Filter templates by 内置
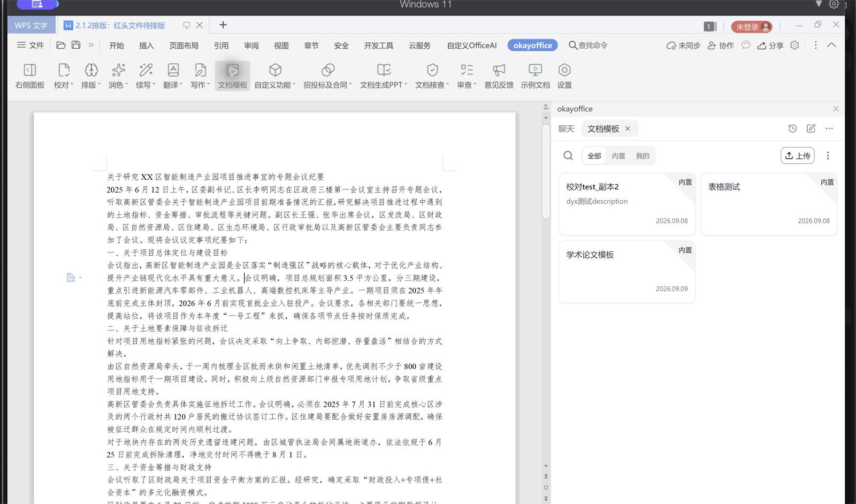 tap(618, 156)
